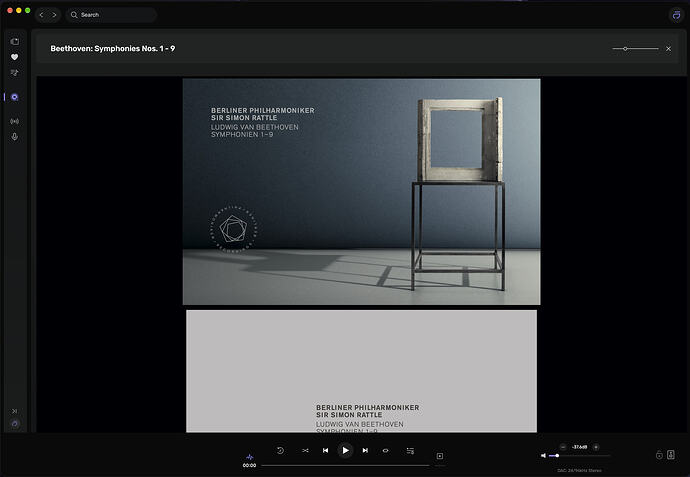Select the highlighted streaming service sidebar icon

click(15, 97)
